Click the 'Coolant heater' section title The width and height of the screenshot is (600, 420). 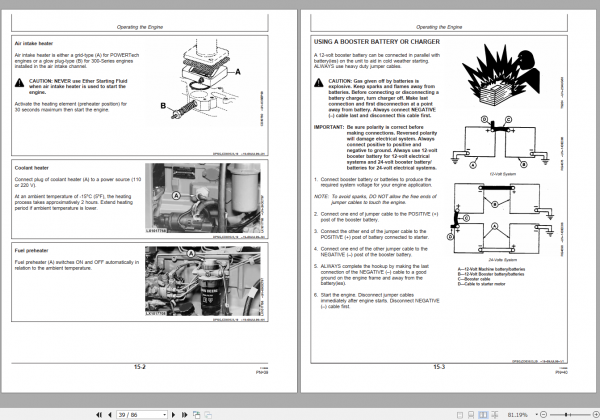(31, 168)
